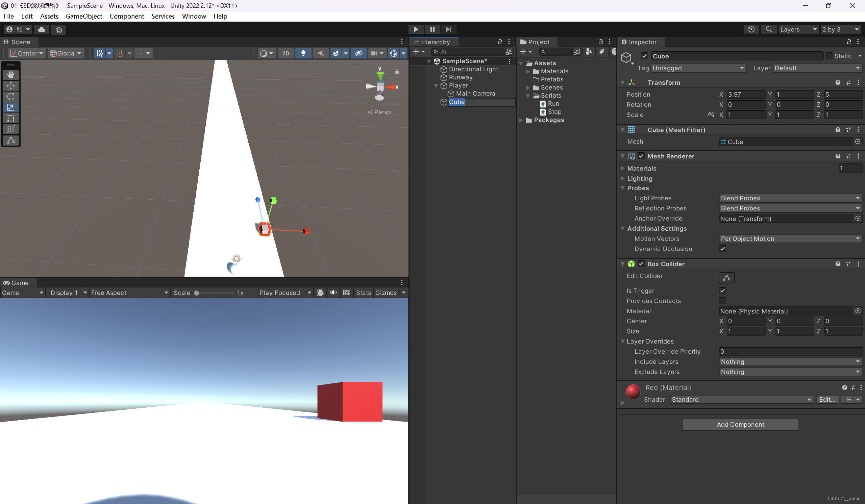Adjust the Game view Scale slider

197,293
